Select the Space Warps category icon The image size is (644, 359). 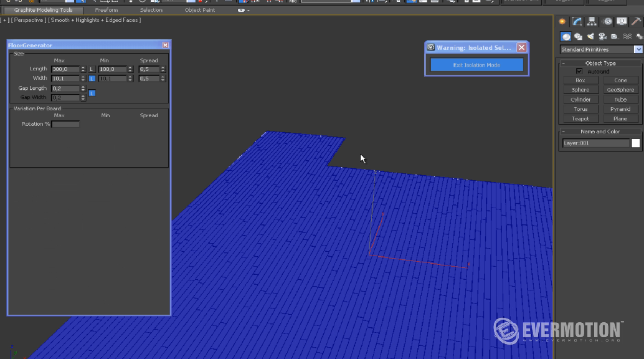point(627,37)
